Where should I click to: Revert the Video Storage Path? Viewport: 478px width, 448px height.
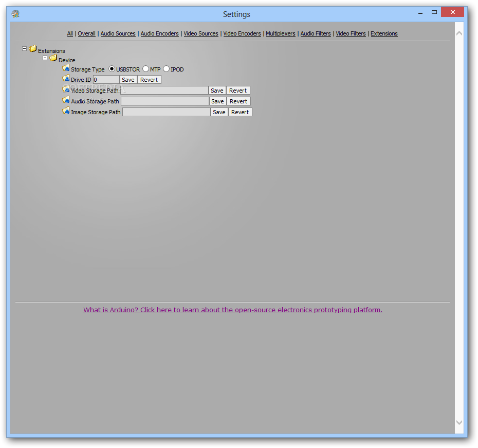click(x=238, y=91)
